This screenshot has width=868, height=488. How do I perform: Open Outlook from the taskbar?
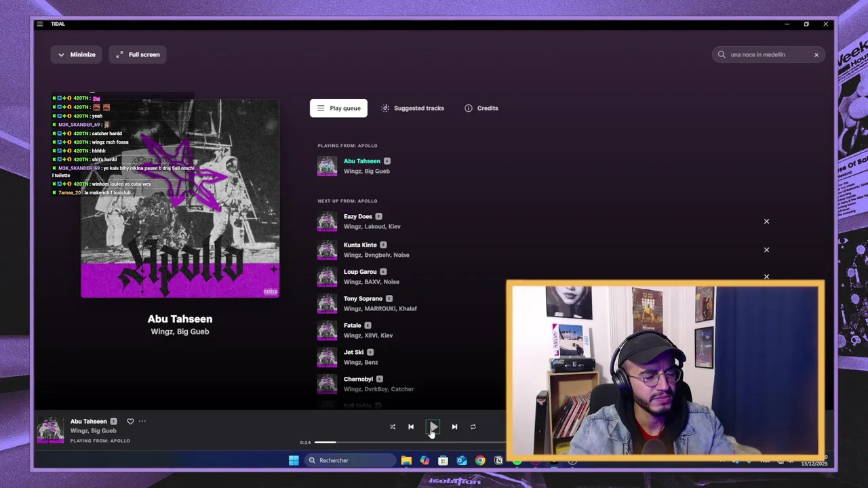click(462, 461)
